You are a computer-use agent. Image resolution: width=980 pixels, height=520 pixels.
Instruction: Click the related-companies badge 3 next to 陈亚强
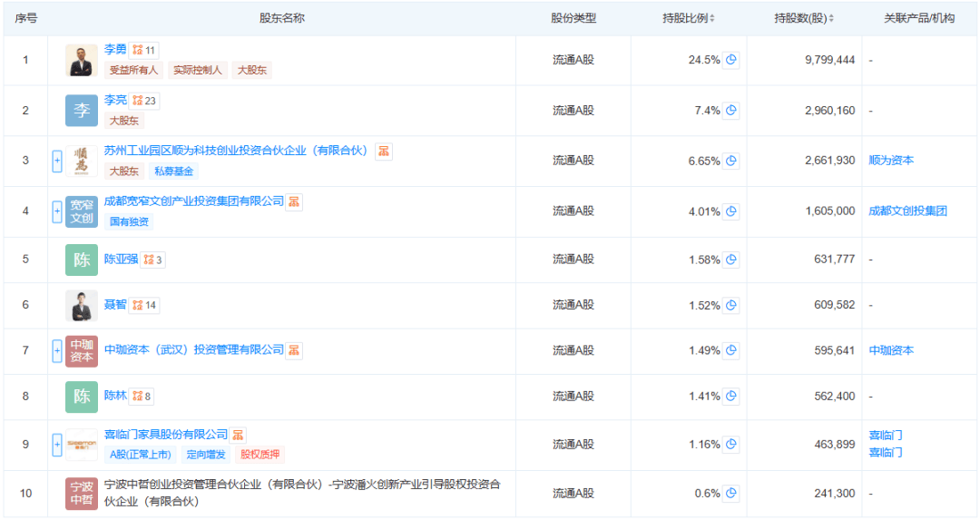coord(152,260)
